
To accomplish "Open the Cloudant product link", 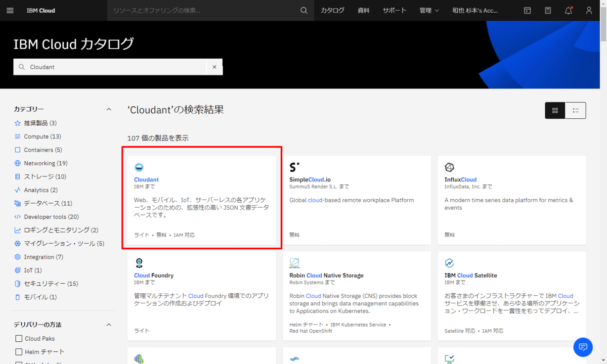I will (146, 179).
